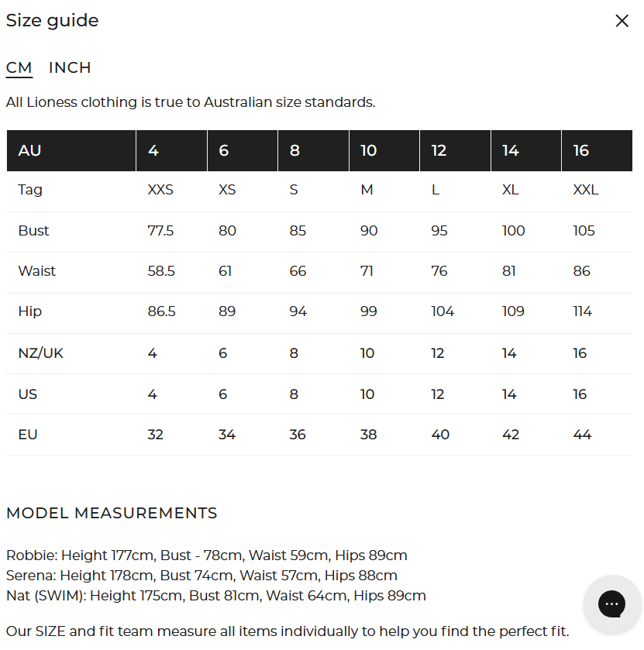Click Robbie's model measurements line
This screenshot has width=644, height=650.
coord(206,555)
